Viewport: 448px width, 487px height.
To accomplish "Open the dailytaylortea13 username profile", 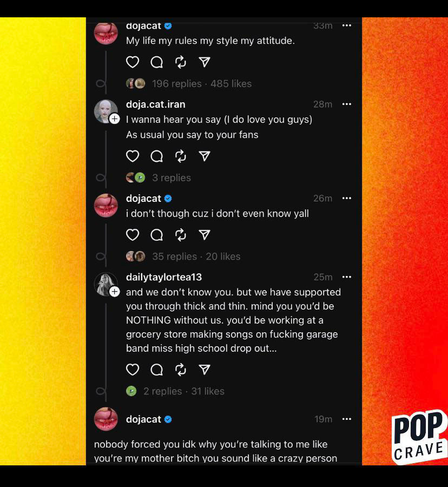I will [x=164, y=277].
